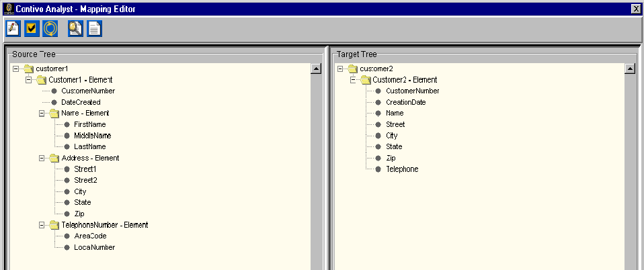
Task: Collapse the TelephoneNumber - Element node
Action: click(42, 225)
